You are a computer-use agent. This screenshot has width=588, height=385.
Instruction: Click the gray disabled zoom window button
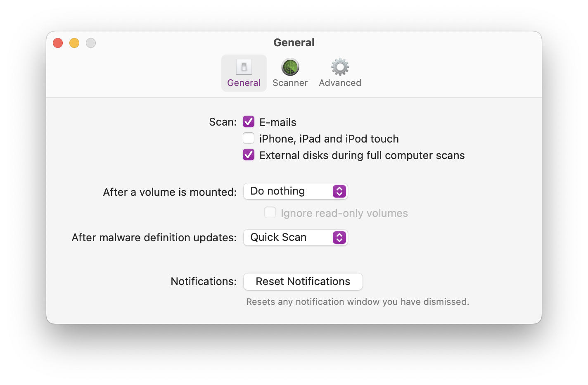click(x=91, y=43)
